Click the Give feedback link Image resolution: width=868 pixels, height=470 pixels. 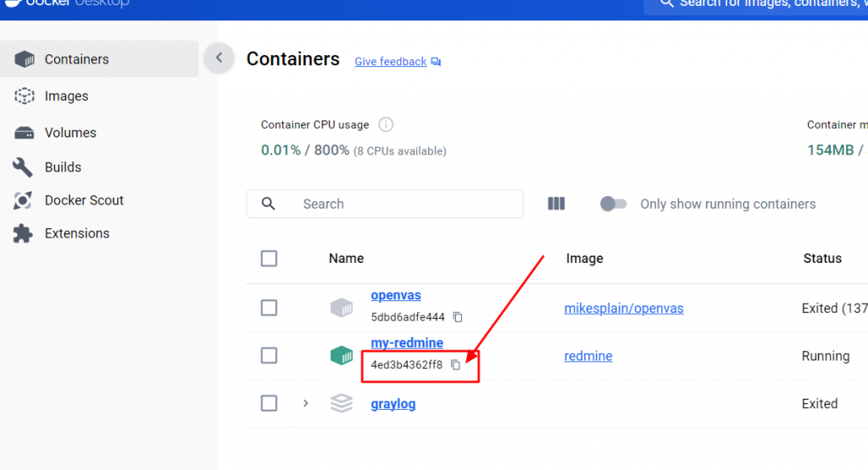(390, 62)
